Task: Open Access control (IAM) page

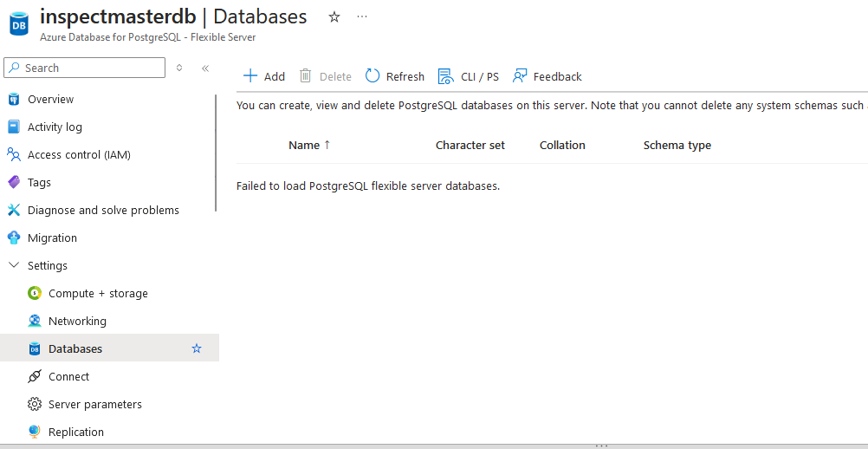Action: tap(79, 154)
